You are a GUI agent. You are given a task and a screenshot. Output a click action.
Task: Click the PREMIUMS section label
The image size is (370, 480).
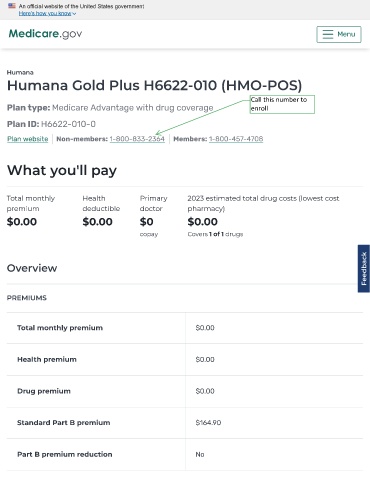pos(27,298)
